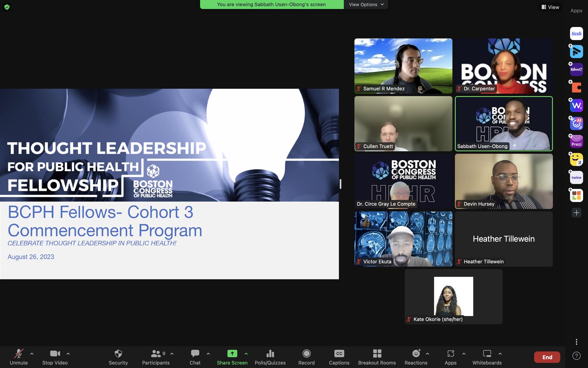Expand chat options chevron

(208, 354)
